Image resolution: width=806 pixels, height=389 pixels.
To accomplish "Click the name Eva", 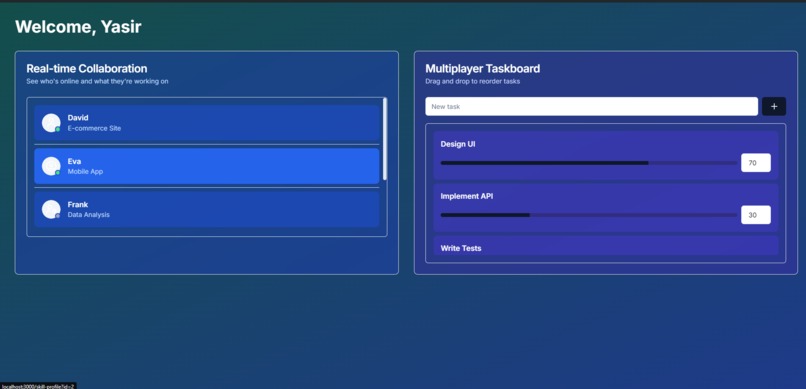I will (75, 161).
